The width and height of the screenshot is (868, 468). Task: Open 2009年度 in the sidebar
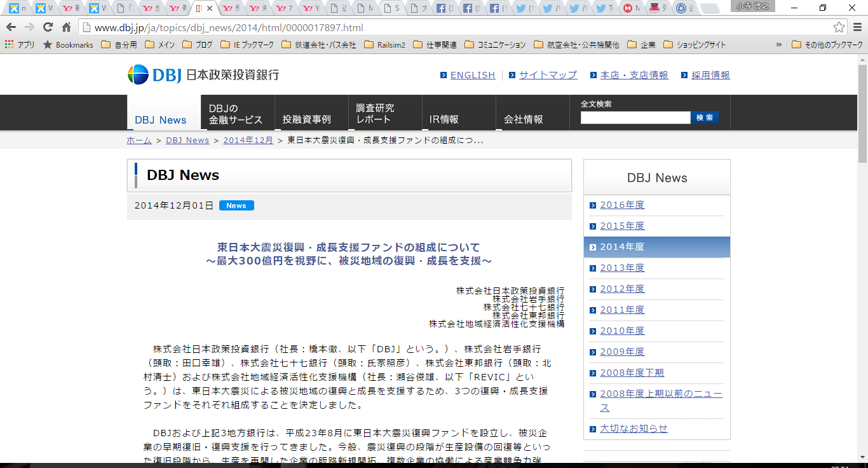click(622, 352)
